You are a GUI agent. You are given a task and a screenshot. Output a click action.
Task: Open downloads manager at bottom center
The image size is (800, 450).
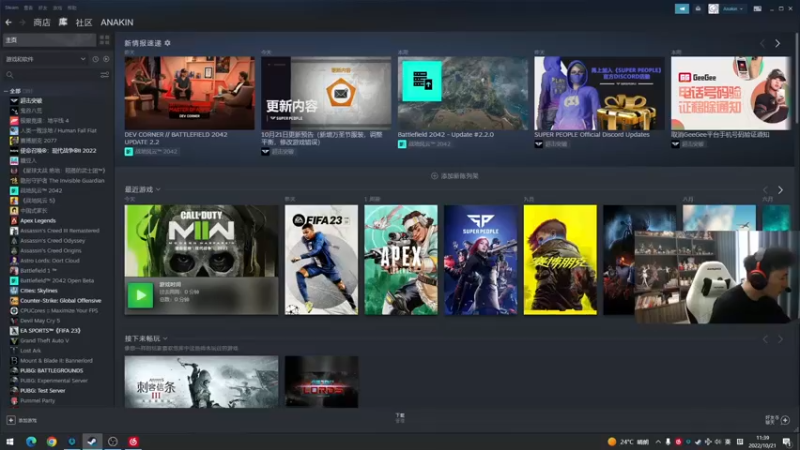pos(400,418)
